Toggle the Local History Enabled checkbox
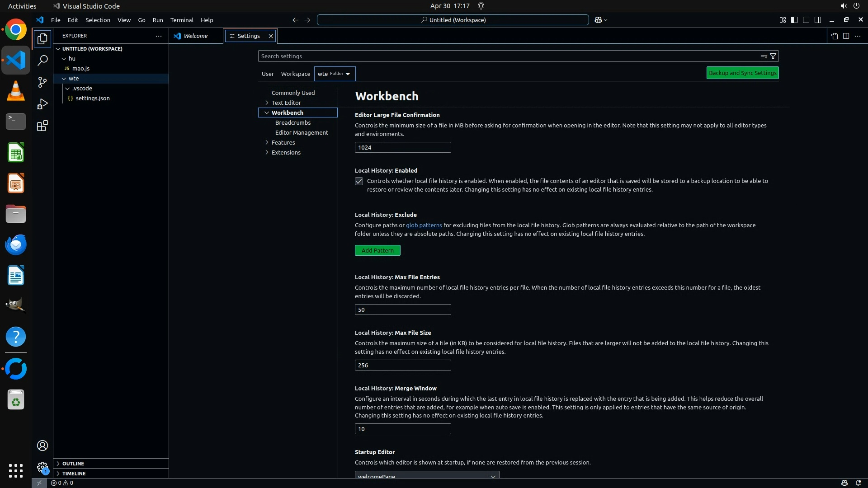868x488 pixels. pos(359,181)
